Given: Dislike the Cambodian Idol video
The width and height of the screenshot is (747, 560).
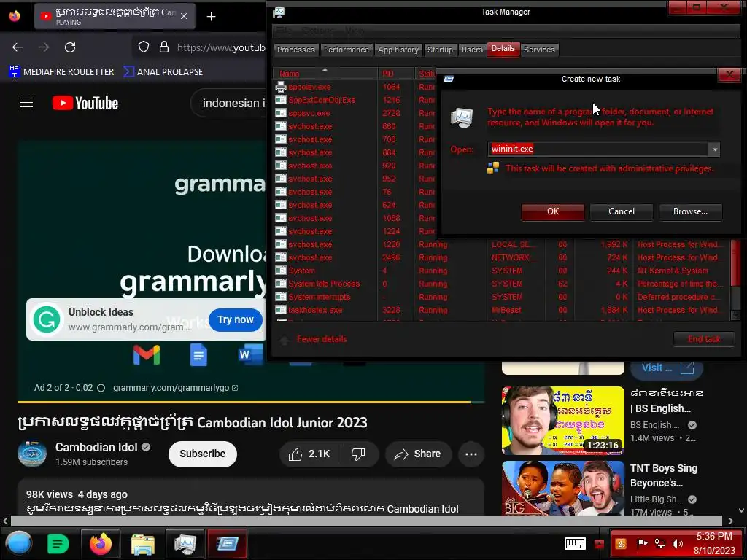Looking at the screenshot, I should coord(358,454).
